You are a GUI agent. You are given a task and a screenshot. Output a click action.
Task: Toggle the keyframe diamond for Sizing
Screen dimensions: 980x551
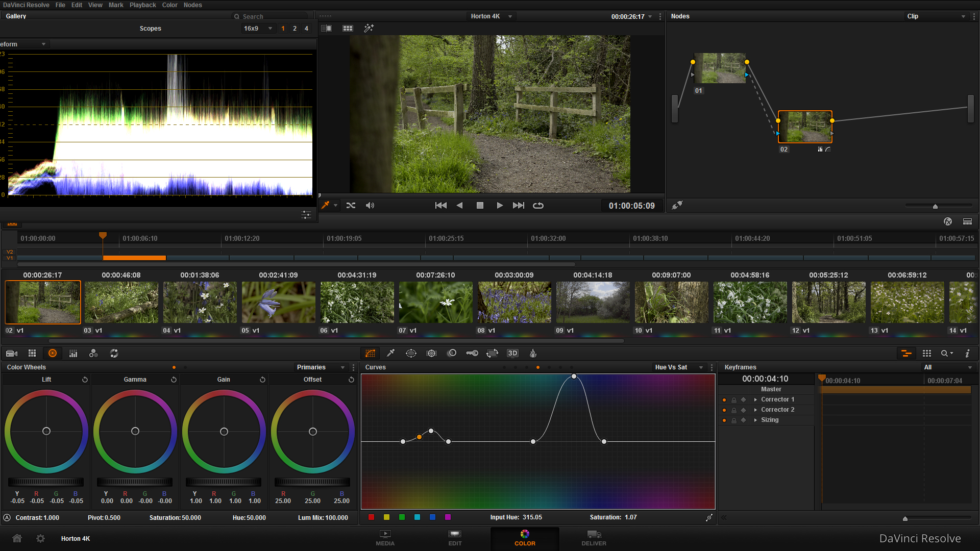point(743,420)
